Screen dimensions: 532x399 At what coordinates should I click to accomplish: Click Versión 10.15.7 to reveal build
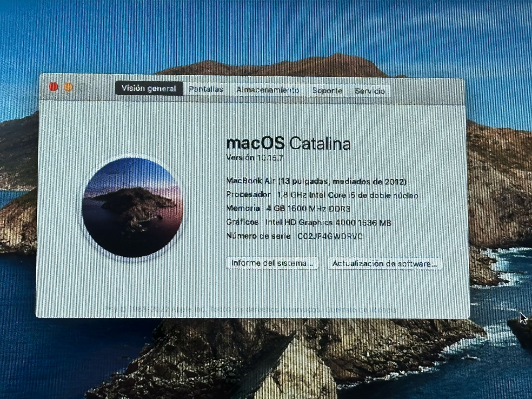coord(255,158)
